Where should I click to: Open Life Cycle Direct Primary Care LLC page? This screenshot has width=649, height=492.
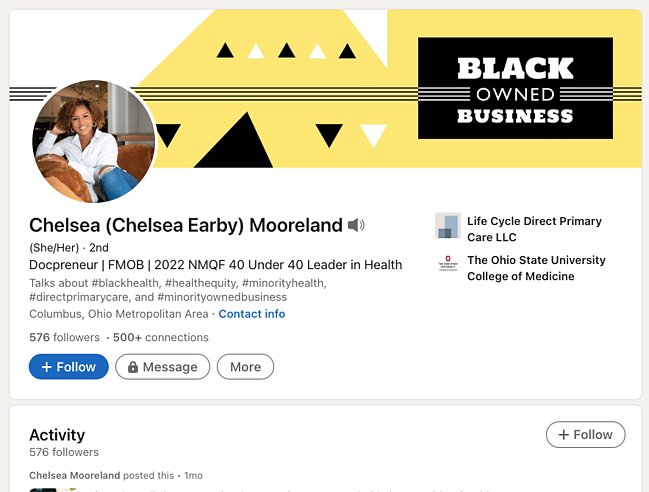click(534, 229)
